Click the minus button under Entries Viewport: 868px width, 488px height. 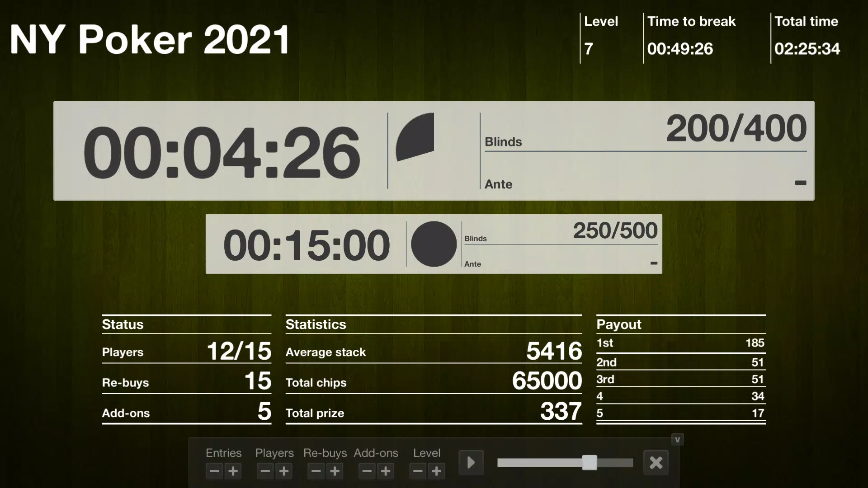point(213,471)
